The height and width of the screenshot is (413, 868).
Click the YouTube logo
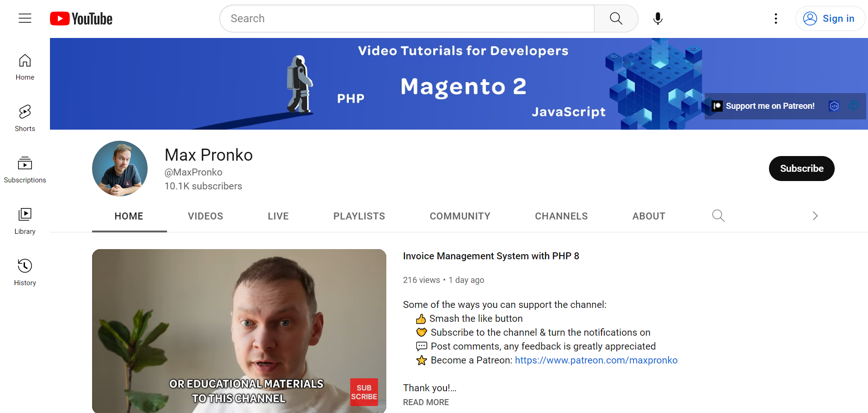81,19
